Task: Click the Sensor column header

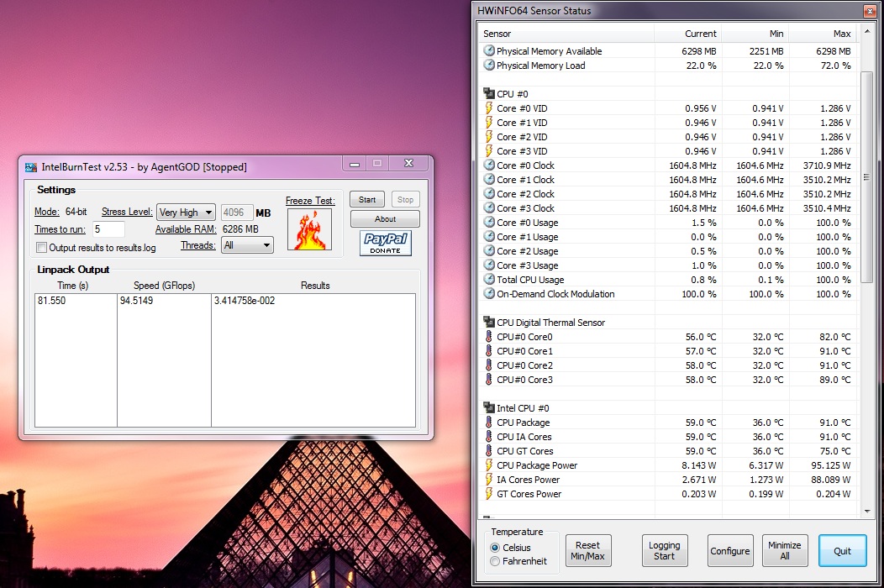Action: [x=566, y=34]
